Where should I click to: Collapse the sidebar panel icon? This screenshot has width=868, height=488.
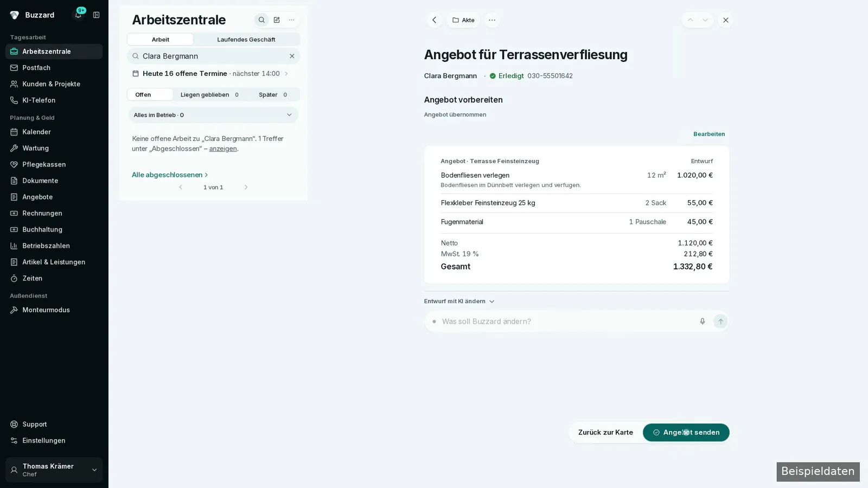click(x=96, y=15)
